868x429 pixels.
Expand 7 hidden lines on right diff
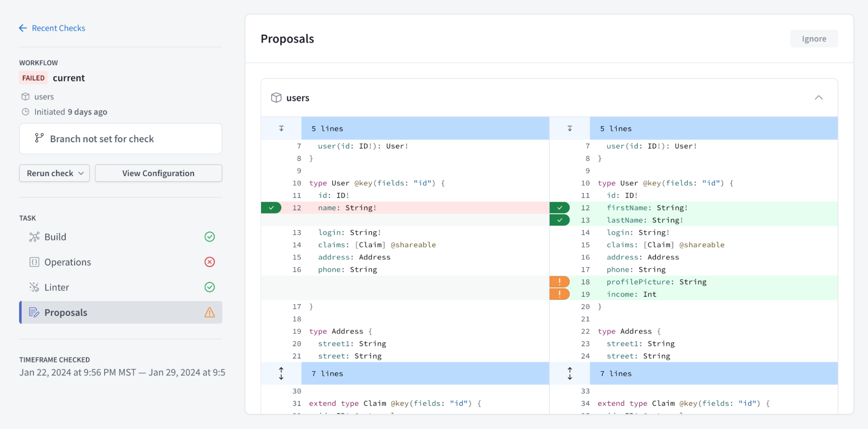point(570,373)
